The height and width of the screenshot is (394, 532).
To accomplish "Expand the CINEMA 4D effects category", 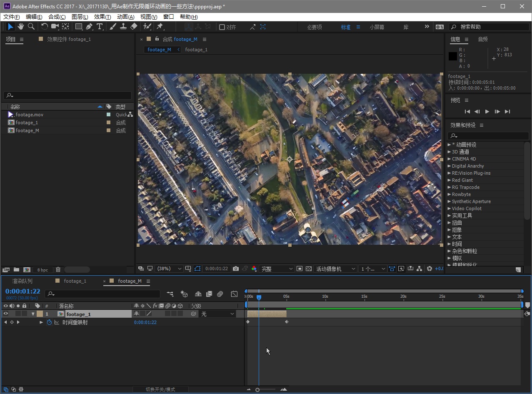I will pyautogui.click(x=449, y=159).
